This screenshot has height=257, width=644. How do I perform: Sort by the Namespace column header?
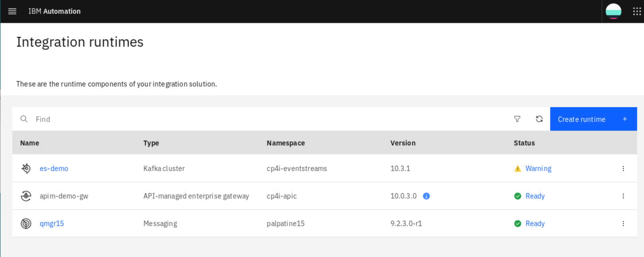tap(286, 143)
